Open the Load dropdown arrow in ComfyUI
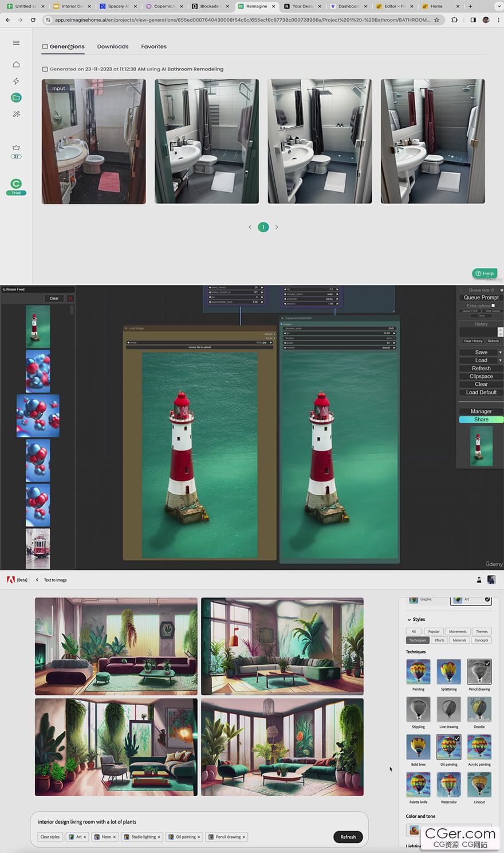 (501, 361)
